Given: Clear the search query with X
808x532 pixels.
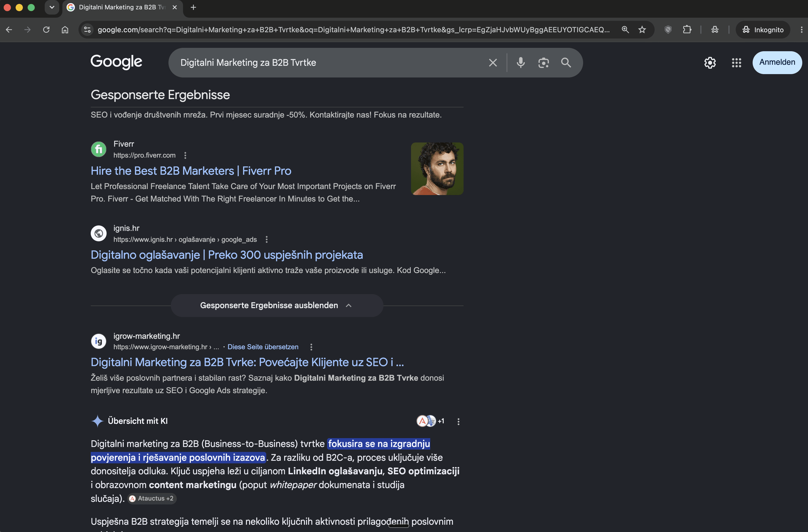Looking at the screenshot, I should pos(493,62).
